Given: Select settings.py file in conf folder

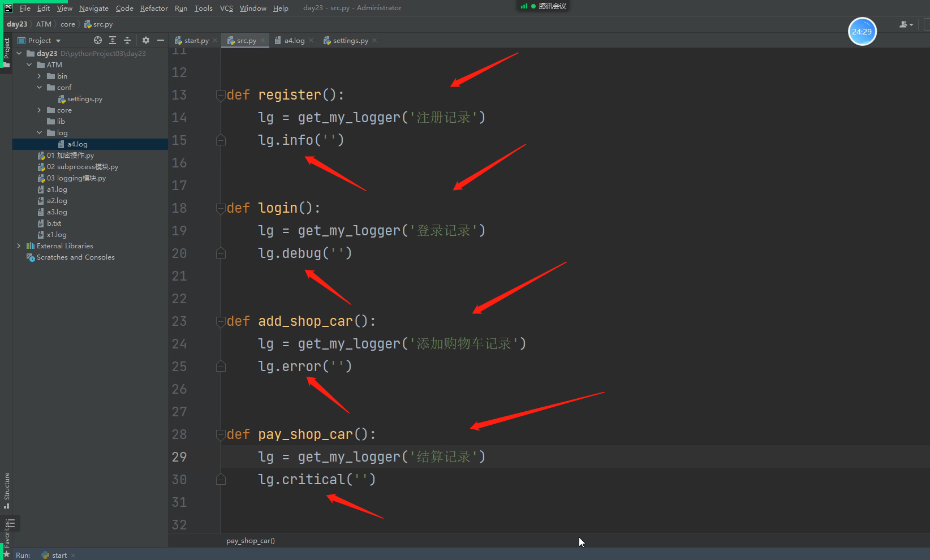Looking at the screenshot, I should [80, 99].
